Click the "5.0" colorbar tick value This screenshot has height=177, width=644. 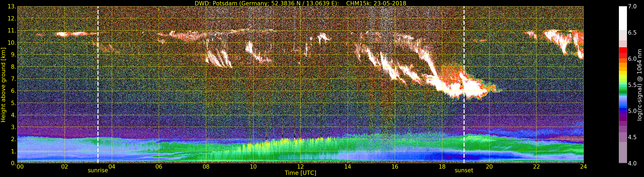632,111
